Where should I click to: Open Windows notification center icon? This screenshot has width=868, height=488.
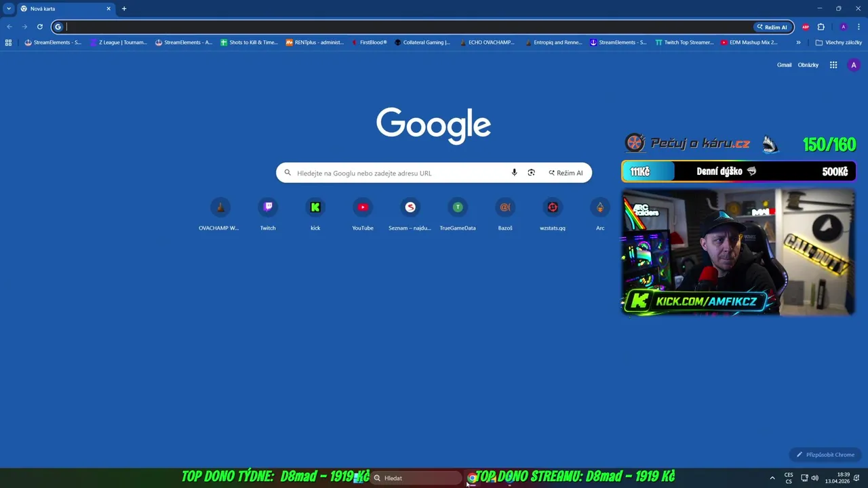(858, 478)
